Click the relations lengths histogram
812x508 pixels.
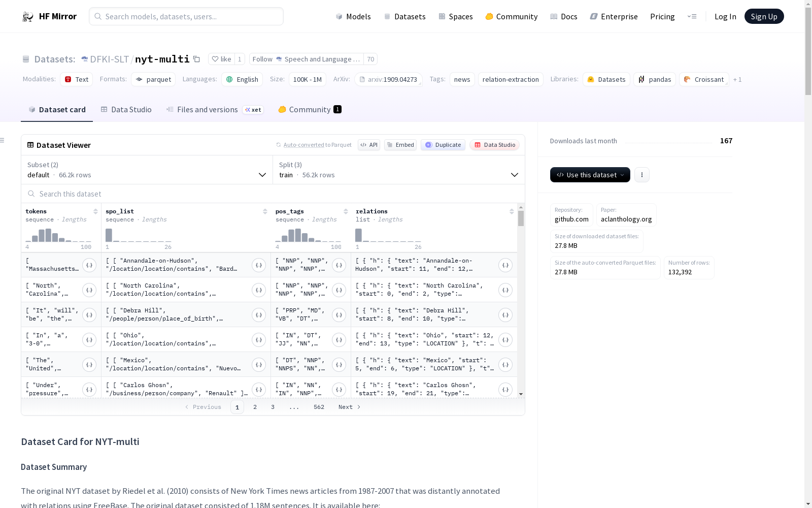click(388, 235)
